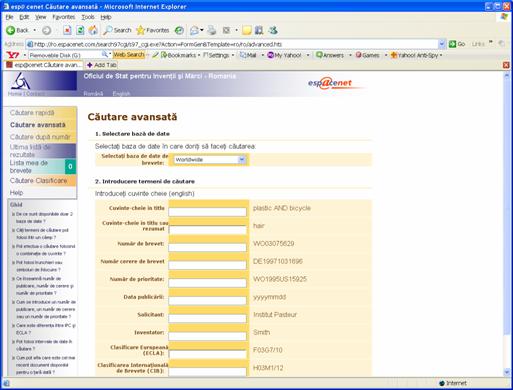This screenshot has width=513, height=390.
Task: Click the Inventator input field
Action: coord(207,336)
